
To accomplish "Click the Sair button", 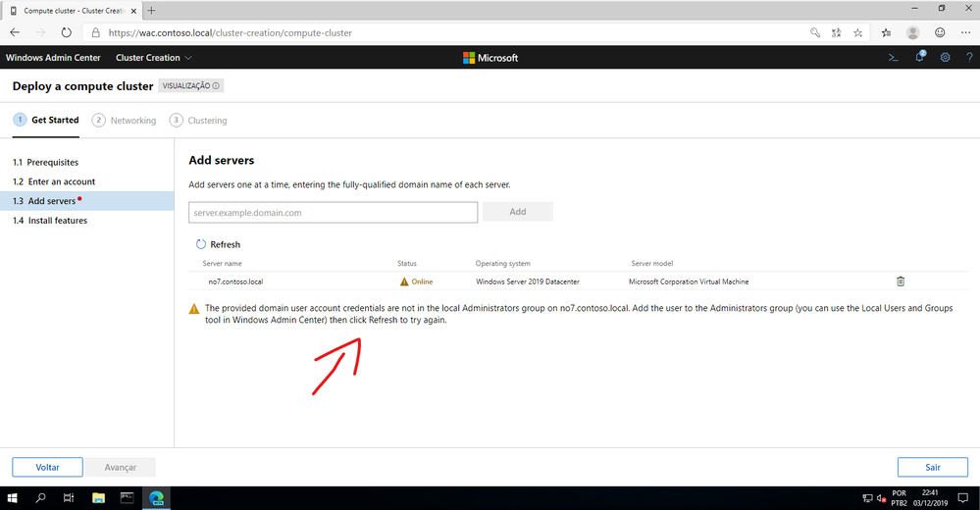I will pos(933,467).
